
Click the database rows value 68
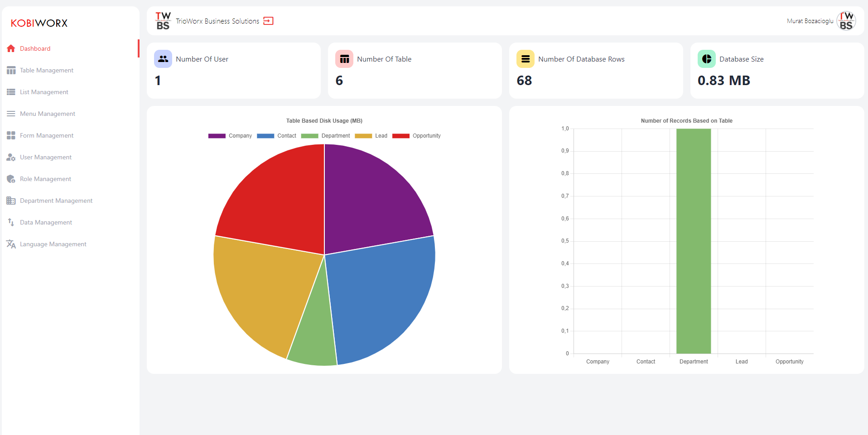click(x=524, y=81)
